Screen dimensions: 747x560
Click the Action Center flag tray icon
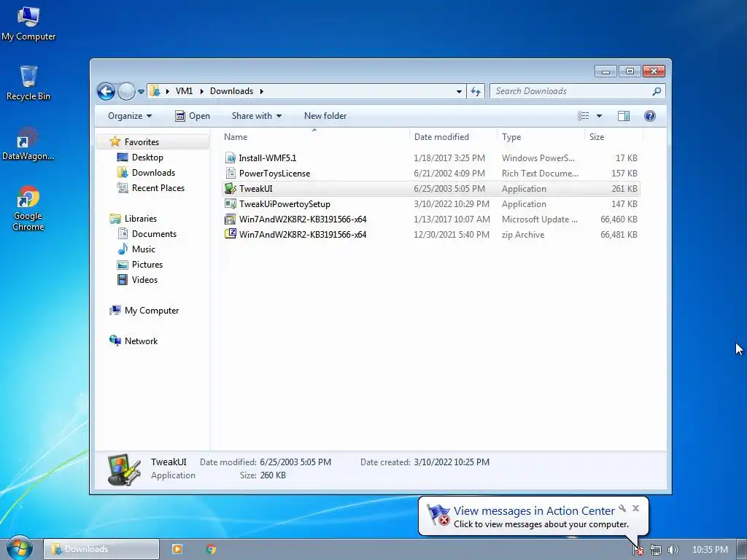tap(638, 550)
